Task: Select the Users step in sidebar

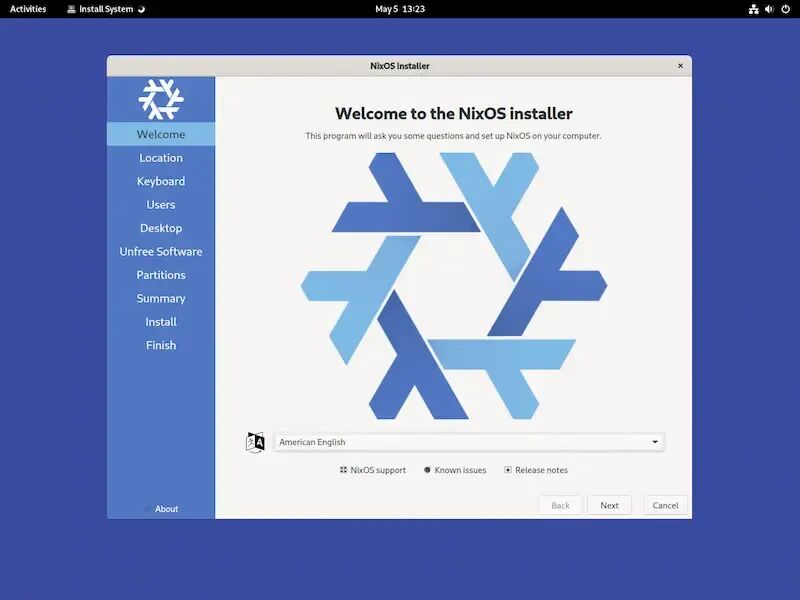Action: 161,205
